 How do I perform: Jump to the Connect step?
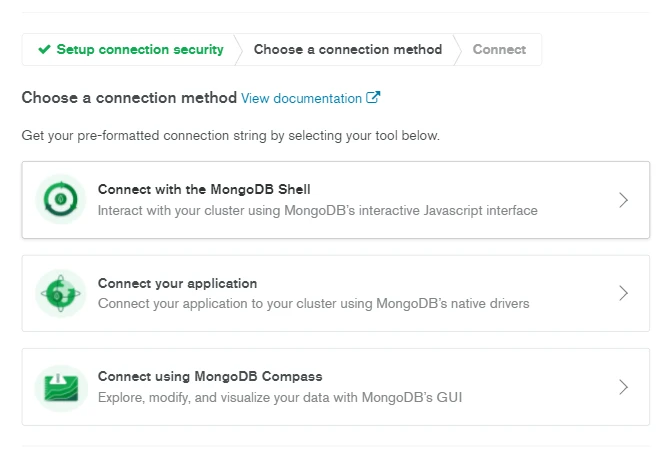[499, 49]
